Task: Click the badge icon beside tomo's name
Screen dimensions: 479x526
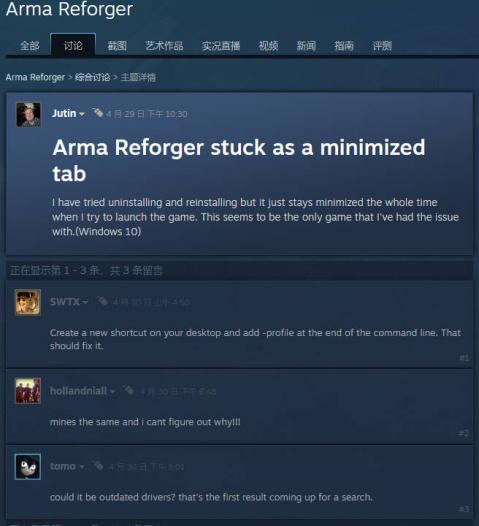Action: point(98,466)
